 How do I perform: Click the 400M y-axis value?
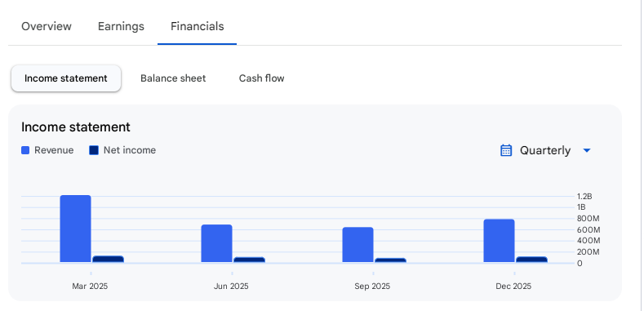588,240
